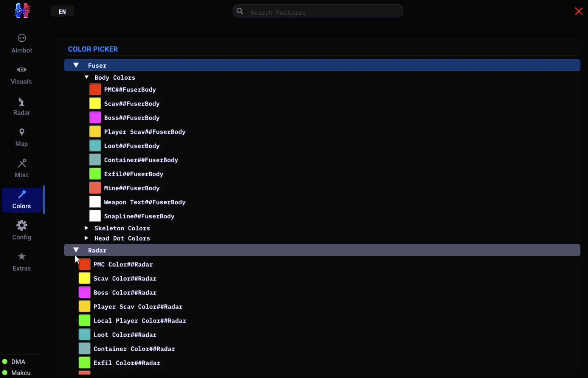
Task: Open Boss Color##Radar magenta swatch
Action: 85,292
